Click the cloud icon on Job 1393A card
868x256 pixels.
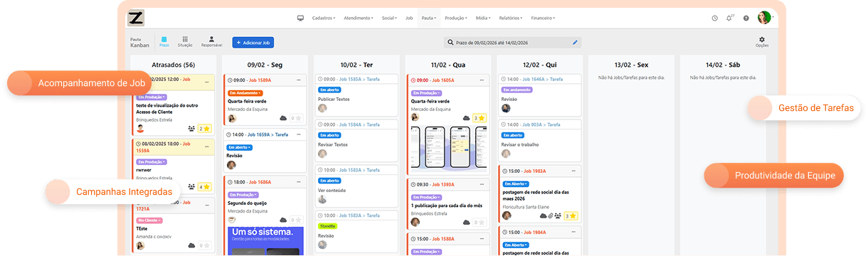(466, 222)
